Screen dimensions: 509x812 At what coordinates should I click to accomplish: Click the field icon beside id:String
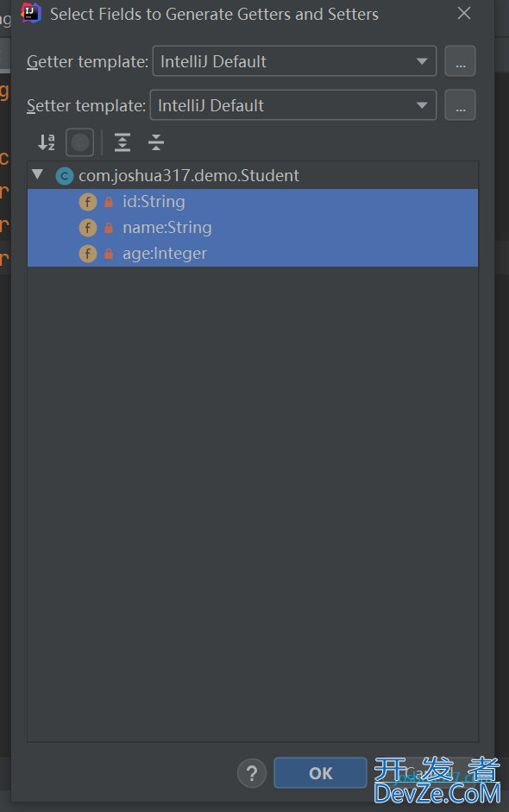(x=87, y=202)
